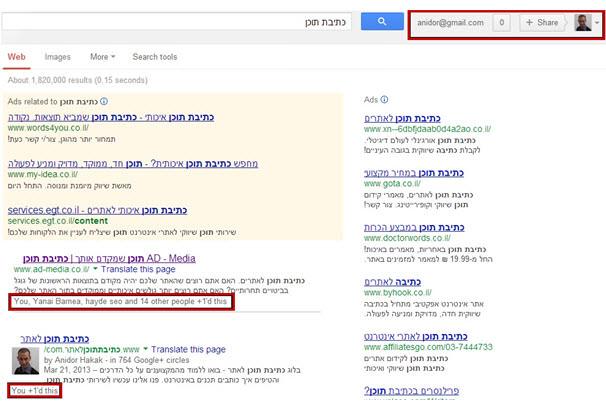The width and height of the screenshot is (606, 408).
Task: Click the green www.my-idea.co.il URL
Action: (43, 174)
